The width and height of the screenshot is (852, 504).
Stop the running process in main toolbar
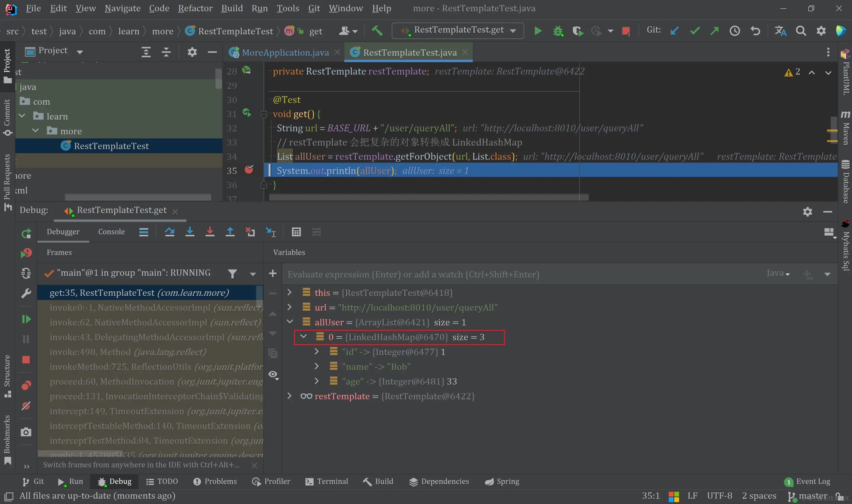(x=626, y=31)
